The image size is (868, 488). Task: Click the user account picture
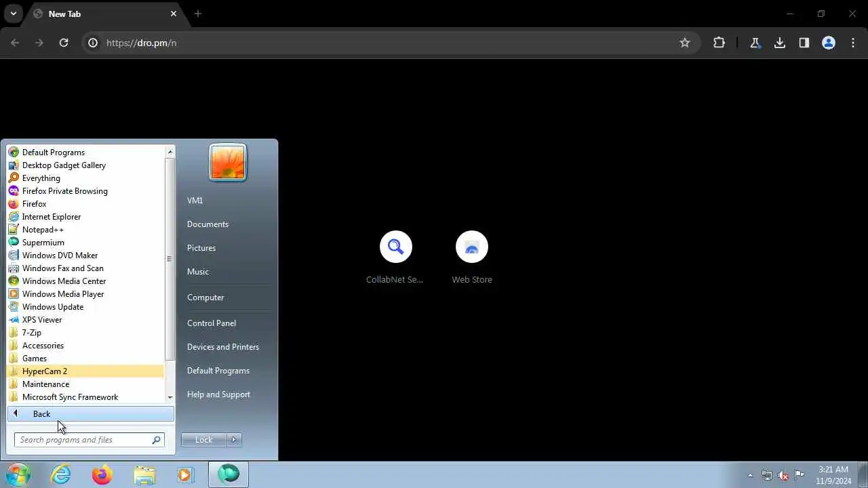(228, 163)
